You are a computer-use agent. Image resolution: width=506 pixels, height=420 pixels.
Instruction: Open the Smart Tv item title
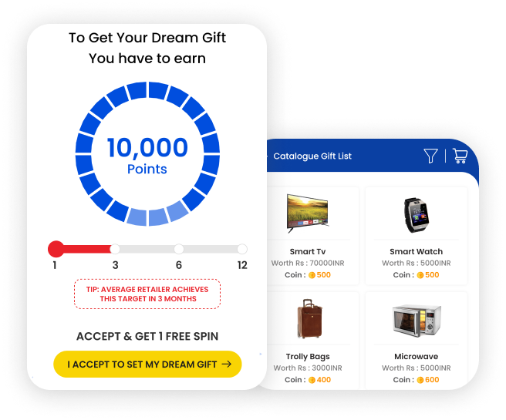[308, 251]
